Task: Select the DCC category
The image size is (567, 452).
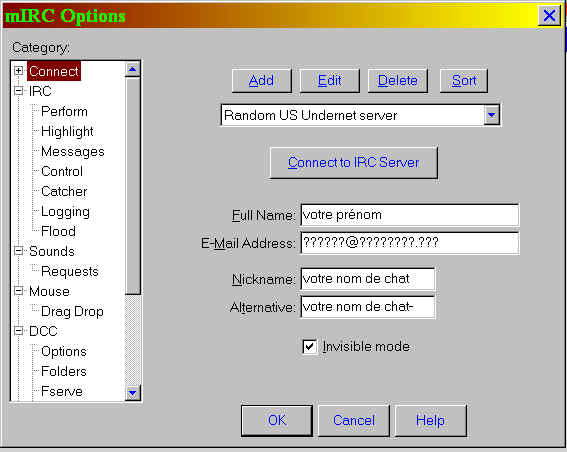Action: 43,331
